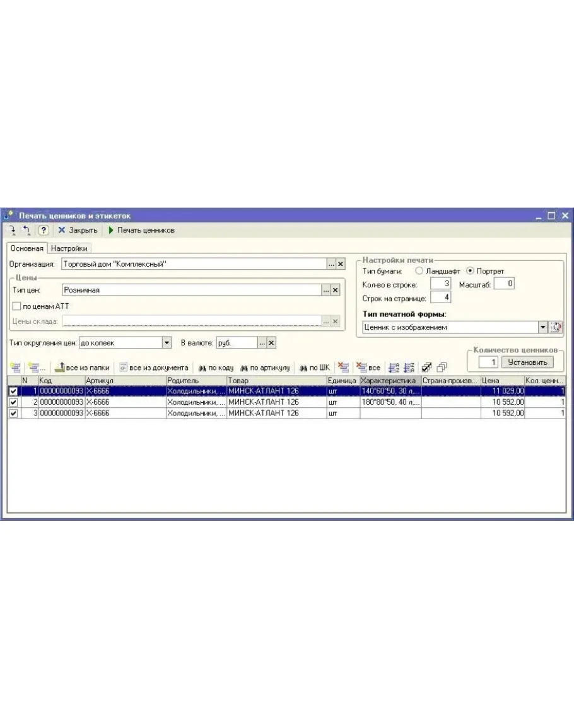
Task: Select the 'Основная' tab
Action: point(26,248)
